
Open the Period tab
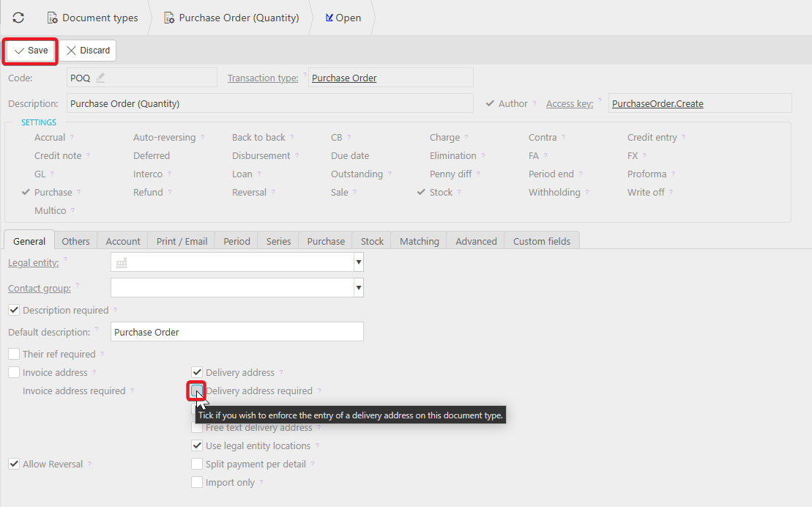click(236, 241)
